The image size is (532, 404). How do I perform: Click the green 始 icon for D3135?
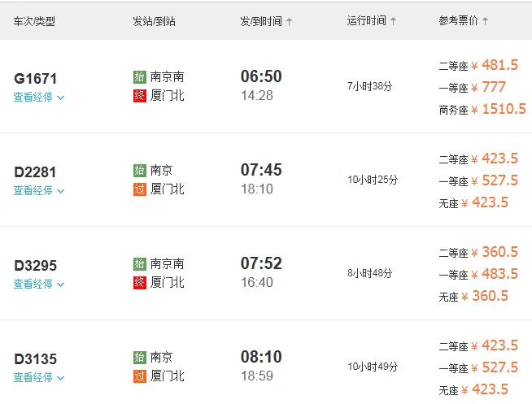pyautogui.click(x=139, y=358)
